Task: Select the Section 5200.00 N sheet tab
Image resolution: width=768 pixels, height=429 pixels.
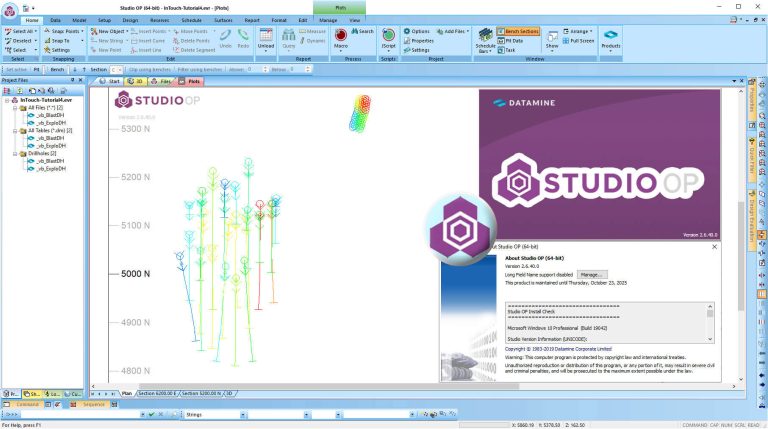Action: tap(201, 393)
